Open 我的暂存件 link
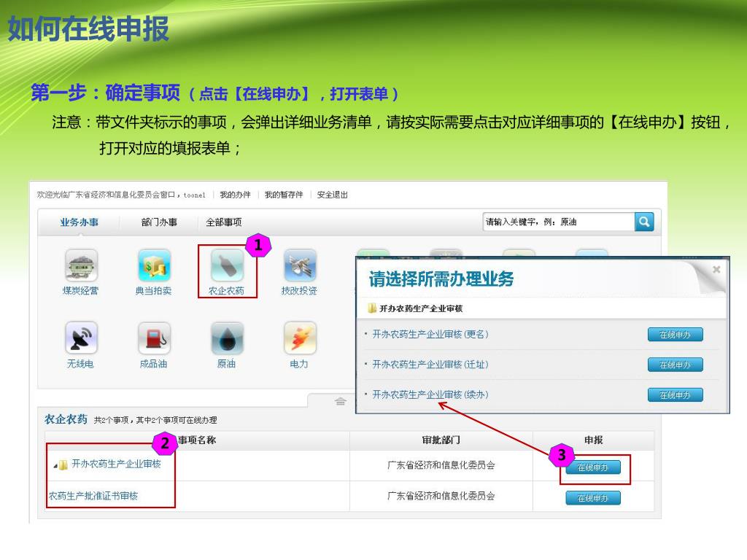This screenshot has height=560, width=747. [284, 195]
